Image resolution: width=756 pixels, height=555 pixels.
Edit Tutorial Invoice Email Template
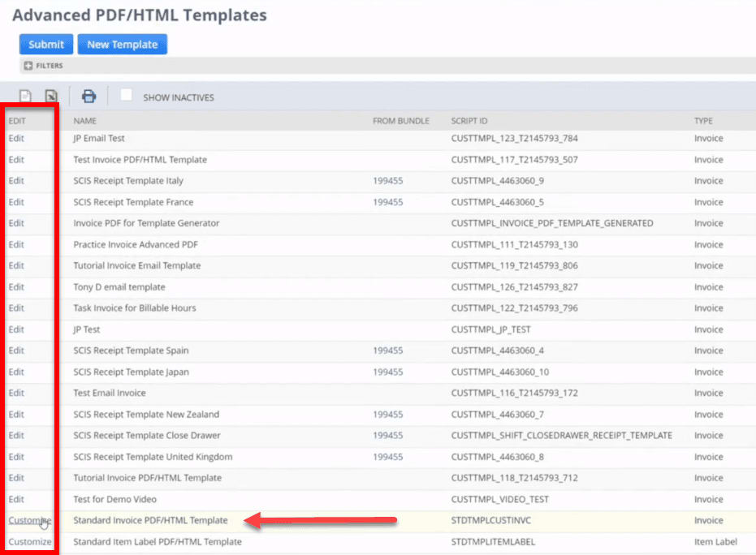(16, 265)
